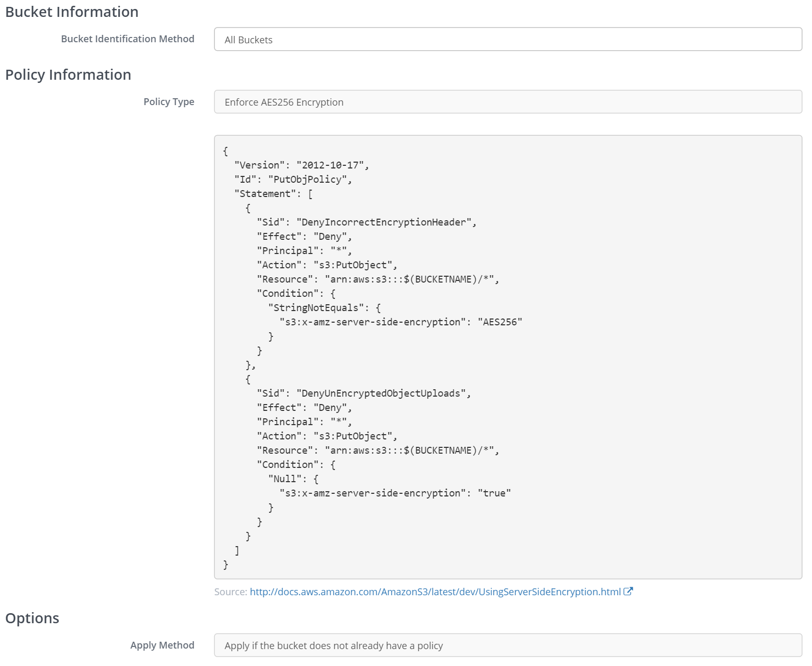Click the Bucket Information heading
812x666 pixels.
pos(72,12)
